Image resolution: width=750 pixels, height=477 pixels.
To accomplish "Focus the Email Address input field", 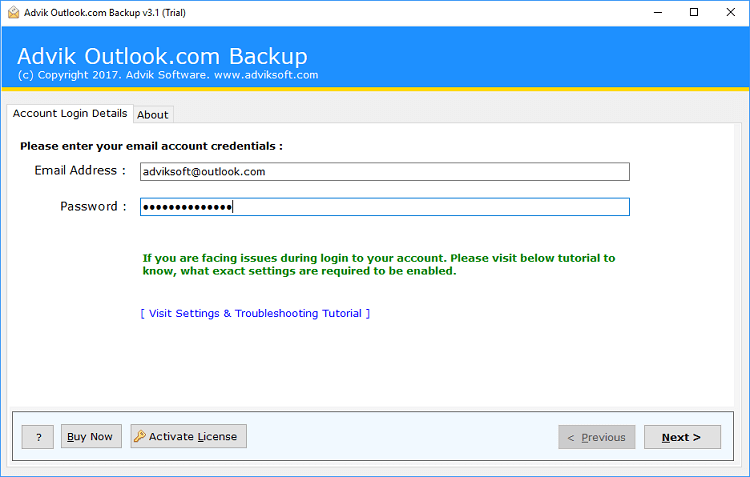I will (x=385, y=172).
